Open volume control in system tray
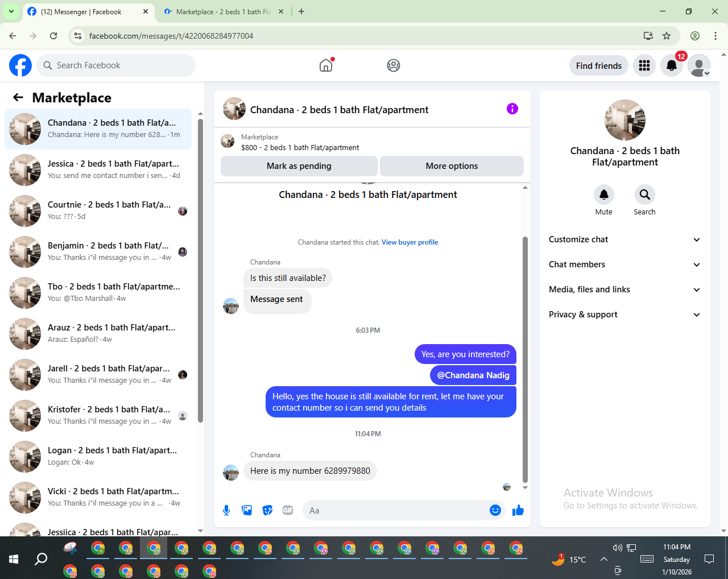Image resolution: width=728 pixels, height=579 pixels. pos(617,548)
